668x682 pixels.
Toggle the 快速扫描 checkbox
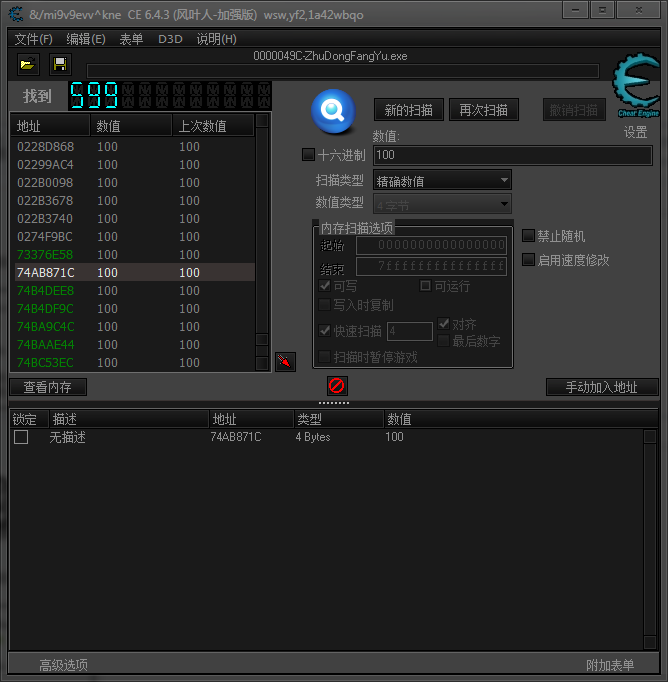(x=325, y=331)
